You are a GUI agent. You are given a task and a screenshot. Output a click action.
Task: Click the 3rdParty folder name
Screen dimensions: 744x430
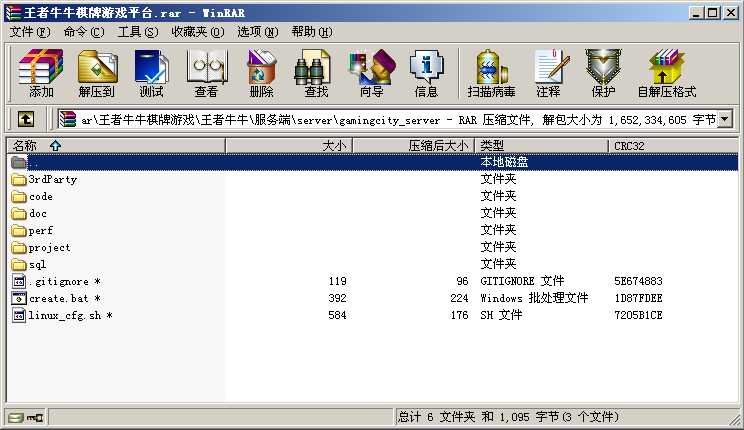(52, 179)
